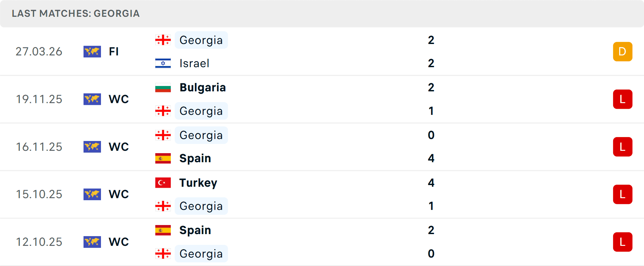The height and width of the screenshot is (266, 644).
Task: Open the Israel team link
Action: coord(194,63)
